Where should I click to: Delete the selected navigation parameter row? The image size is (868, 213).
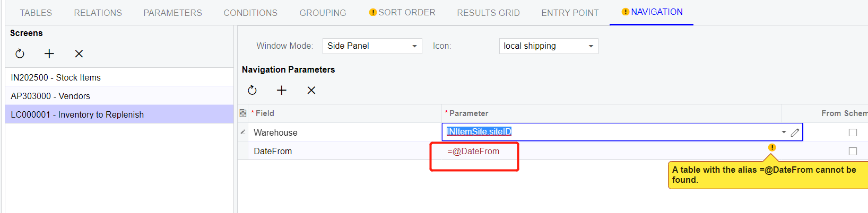point(311,90)
